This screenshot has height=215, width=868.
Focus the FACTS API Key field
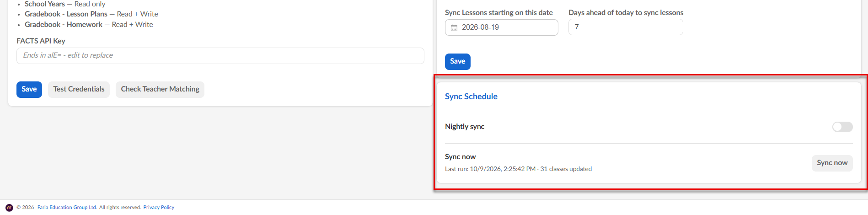coord(220,56)
